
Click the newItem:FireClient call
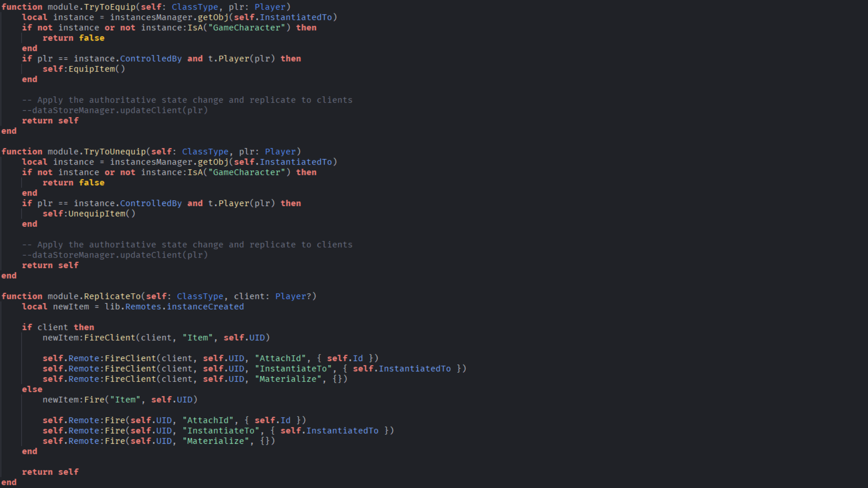(89, 338)
